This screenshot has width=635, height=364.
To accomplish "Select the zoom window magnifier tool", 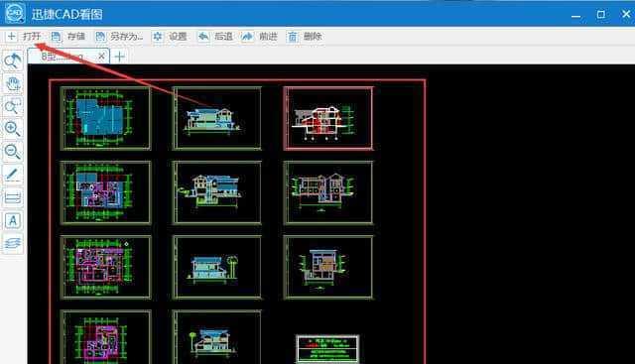I will tap(13, 106).
